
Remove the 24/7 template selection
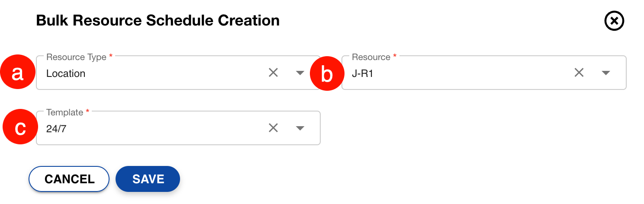[x=273, y=128]
